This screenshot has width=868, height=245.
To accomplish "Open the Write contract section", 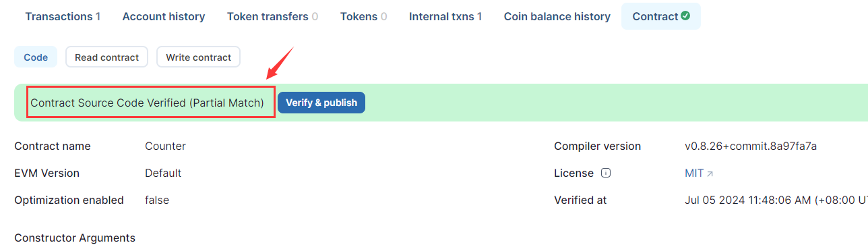I will [198, 57].
